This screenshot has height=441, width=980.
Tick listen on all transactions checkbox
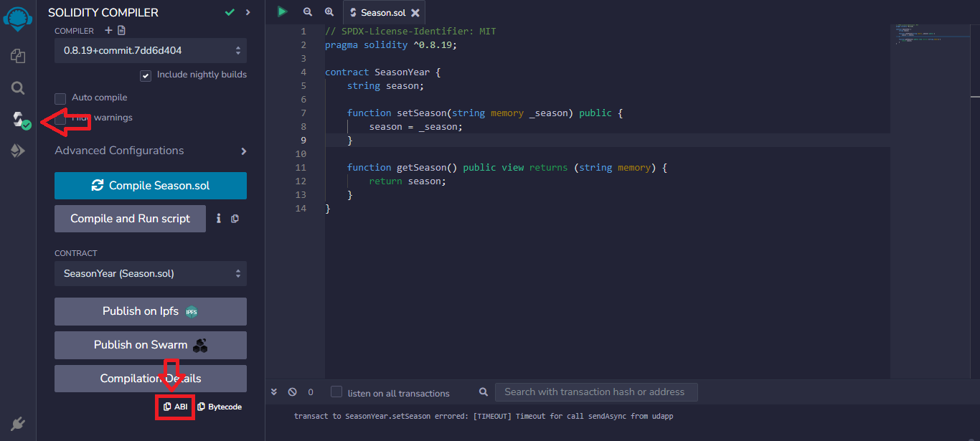pos(336,392)
